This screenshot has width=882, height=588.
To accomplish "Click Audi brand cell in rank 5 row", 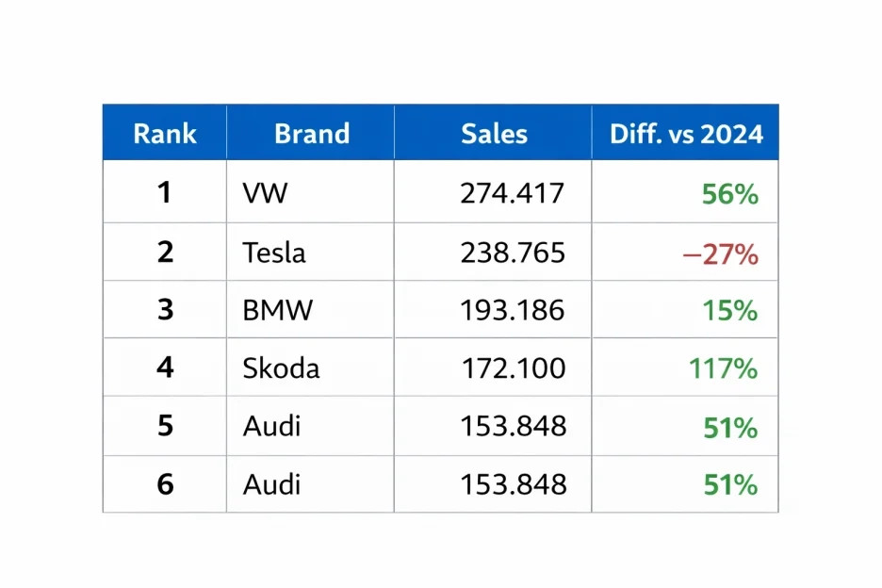I will (272, 426).
